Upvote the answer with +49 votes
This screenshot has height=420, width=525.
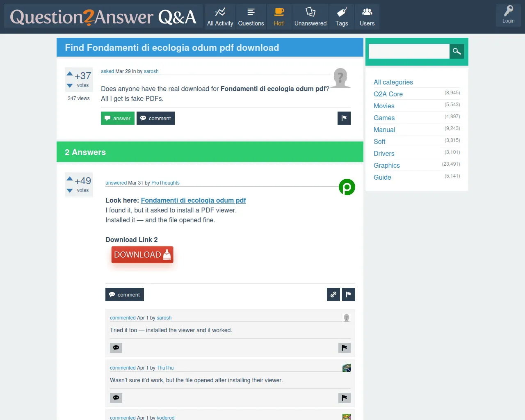pyautogui.click(x=70, y=179)
